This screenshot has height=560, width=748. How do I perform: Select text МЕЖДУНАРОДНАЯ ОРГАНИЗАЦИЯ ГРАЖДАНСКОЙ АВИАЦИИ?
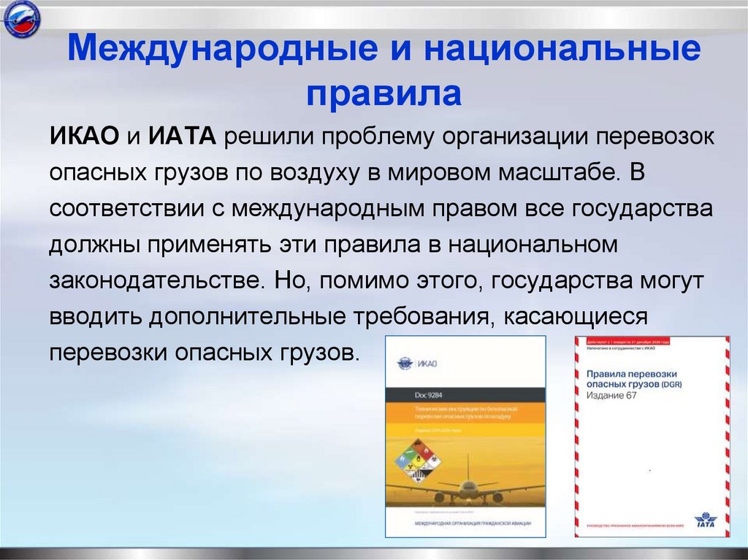pyautogui.click(x=472, y=523)
